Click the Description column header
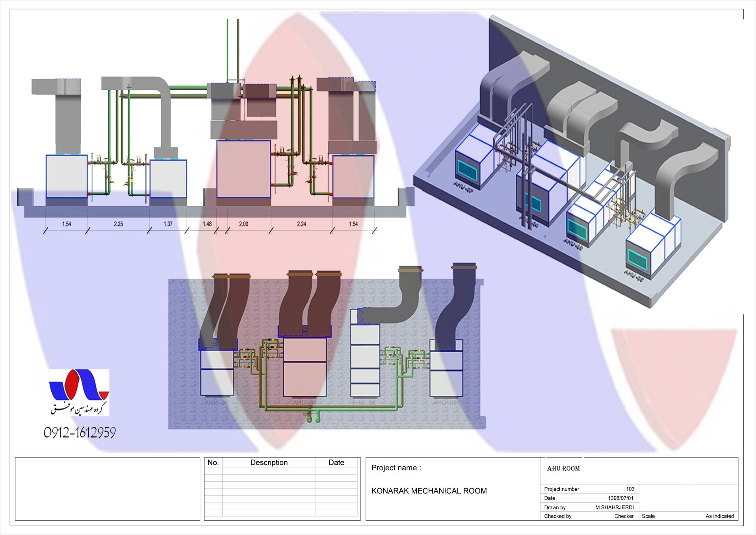Viewport: 756px width, 535px height. click(269, 462)
